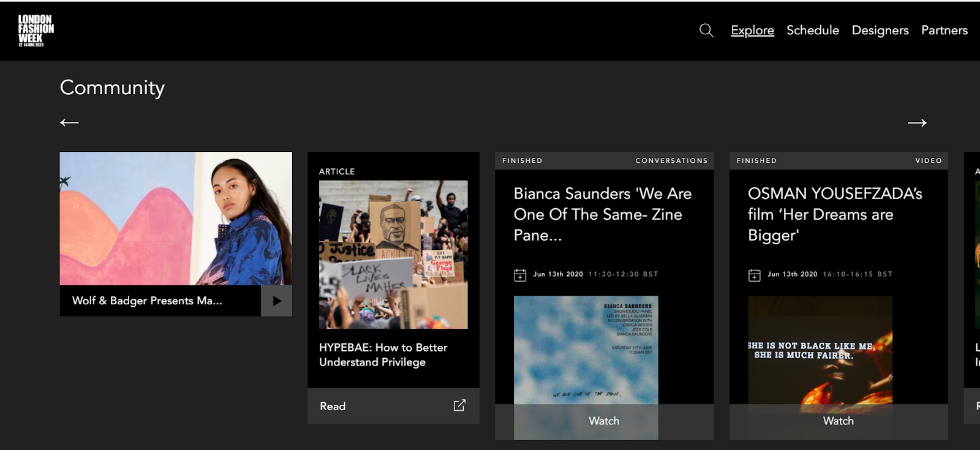
Task: Click the 11:30-12:30 BST time text
Action: pyautogui.click(x=623, y=274)
